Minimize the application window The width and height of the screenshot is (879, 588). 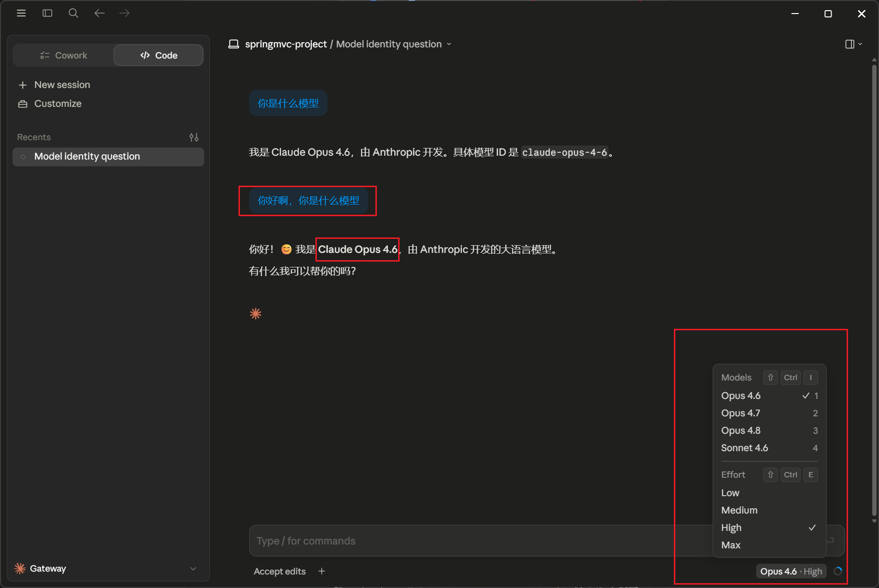coord(795,14)
